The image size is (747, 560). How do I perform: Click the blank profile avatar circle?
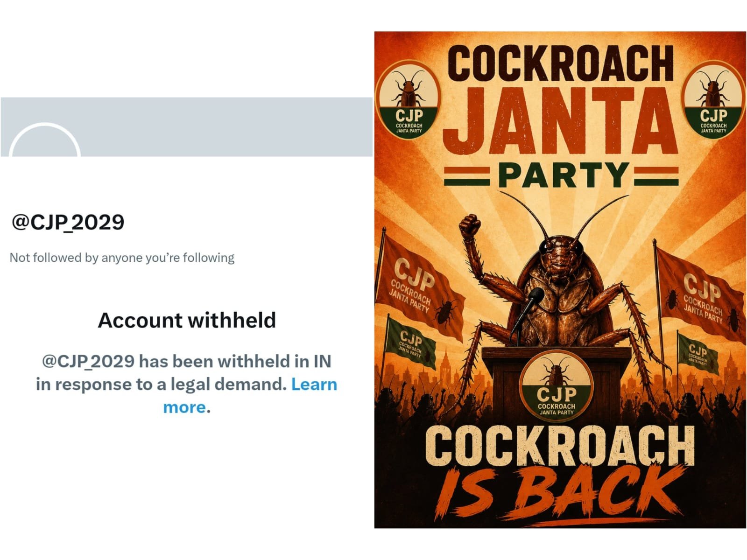click(x=45, y=140)
